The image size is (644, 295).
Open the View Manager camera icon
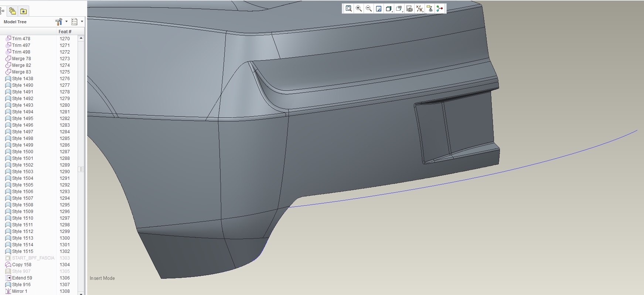tap(409, 8)
